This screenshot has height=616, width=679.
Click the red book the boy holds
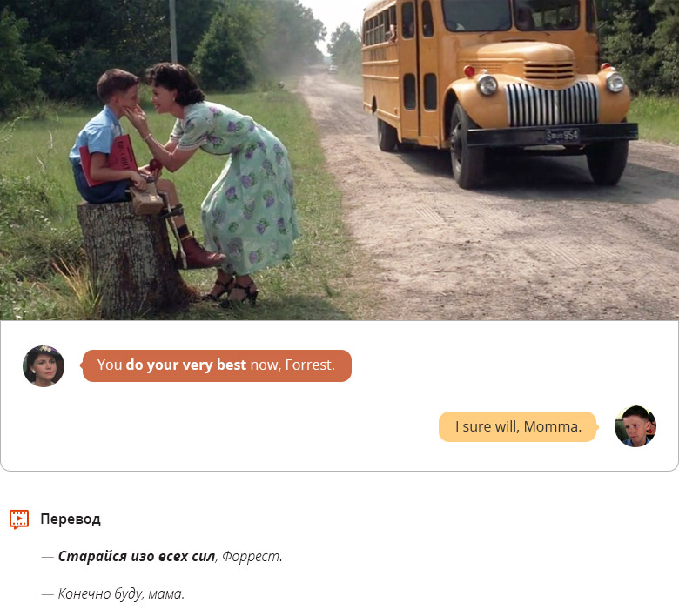tap(110, 160)
